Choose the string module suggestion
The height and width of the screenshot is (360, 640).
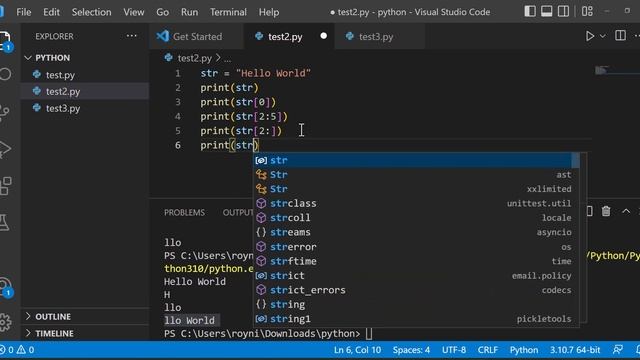click(x=416, y=304)
